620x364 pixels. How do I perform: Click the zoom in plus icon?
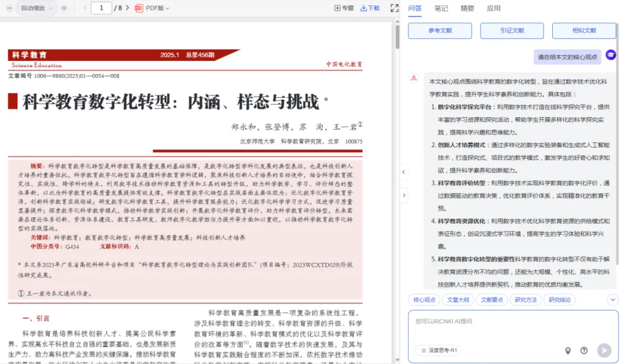coord(64,8)
